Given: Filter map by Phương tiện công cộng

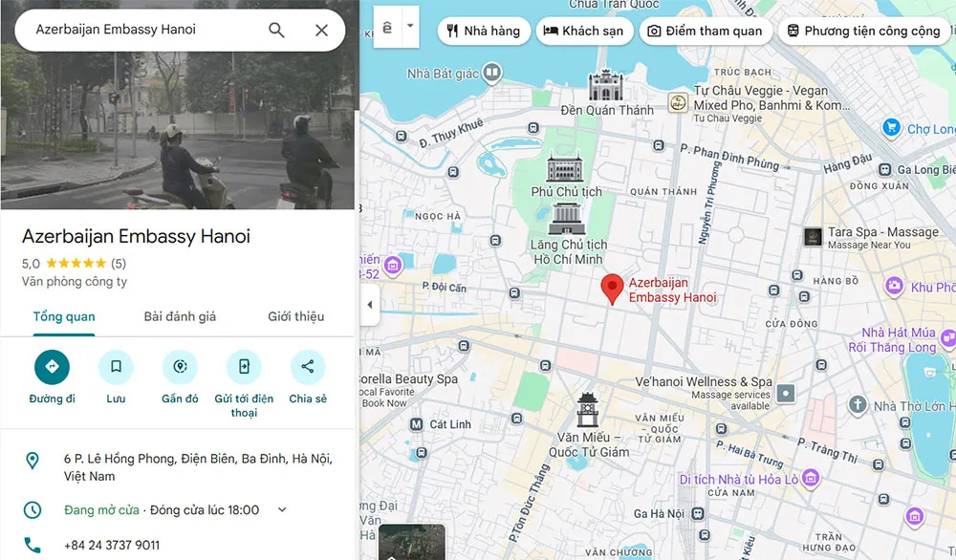Looking at the screenshot, I should click(864, 32).
